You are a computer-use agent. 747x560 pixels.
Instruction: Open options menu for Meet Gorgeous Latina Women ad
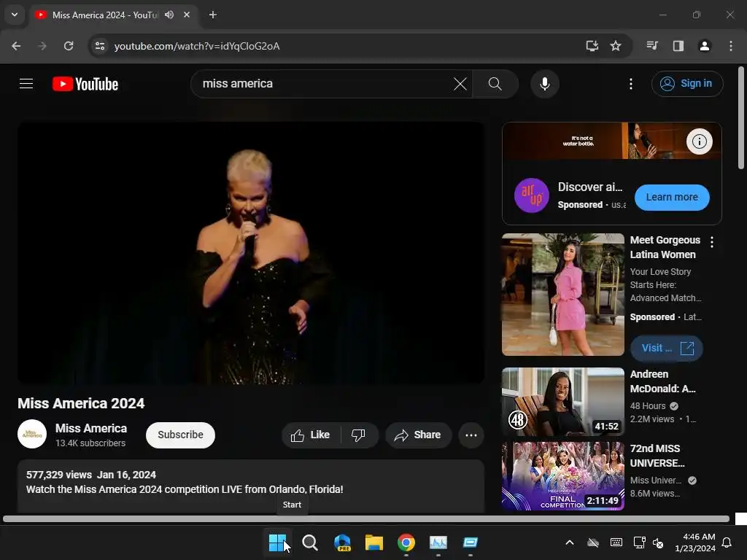click(712, 242)
